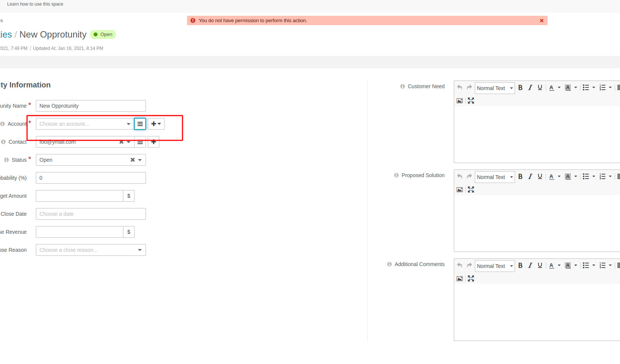Toggle bold in Proposed Solution editor
Viewport: 620px width, 364px height.
520,176
